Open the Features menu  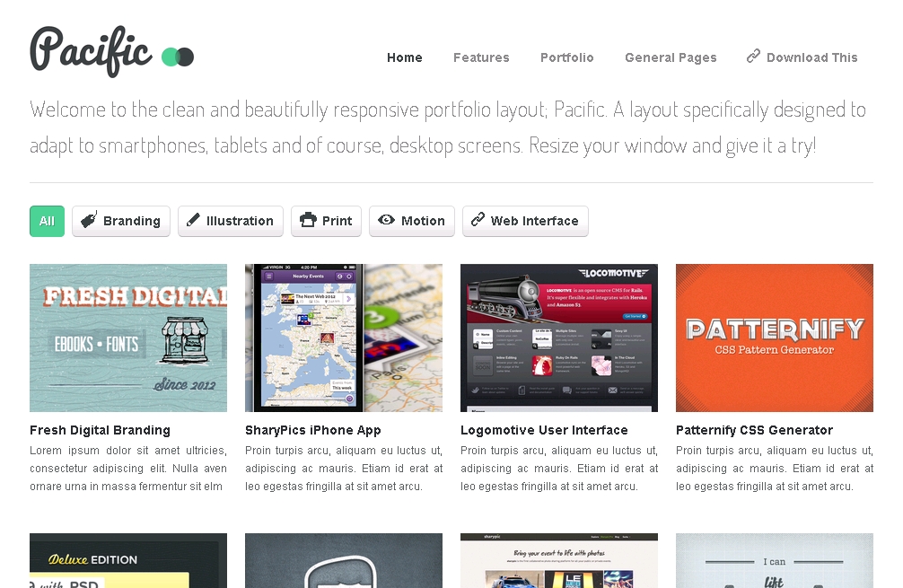click(x=481, y=57)
